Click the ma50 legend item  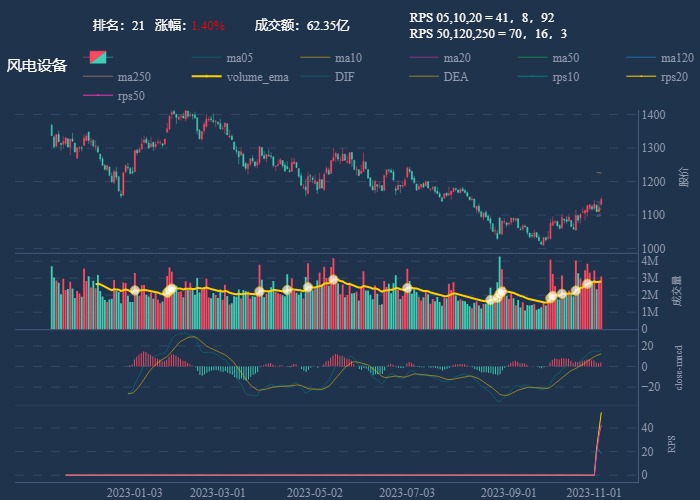548,58
